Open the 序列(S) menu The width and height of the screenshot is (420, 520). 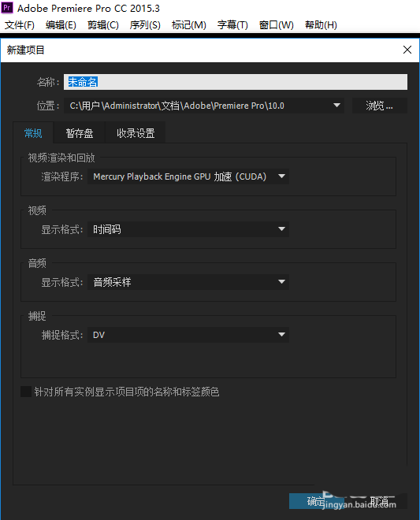[x=145, y=25]
